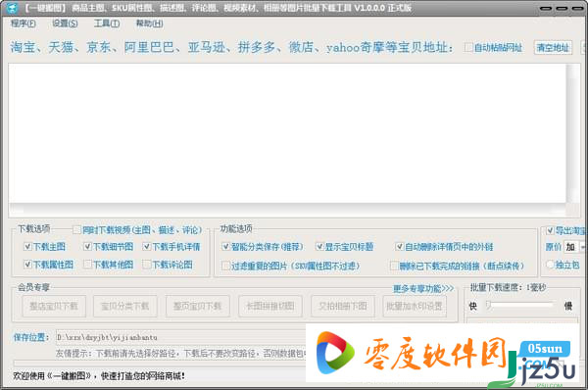Enable 自动粘贴网址 checkbox
Screen dimensions: 588x390
click(468, 48)
